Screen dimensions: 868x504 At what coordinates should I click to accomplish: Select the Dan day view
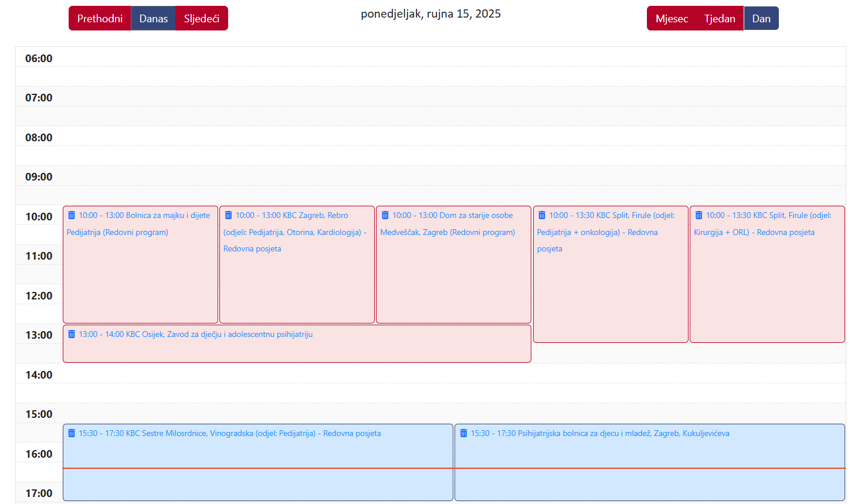[x=761, y=18]
